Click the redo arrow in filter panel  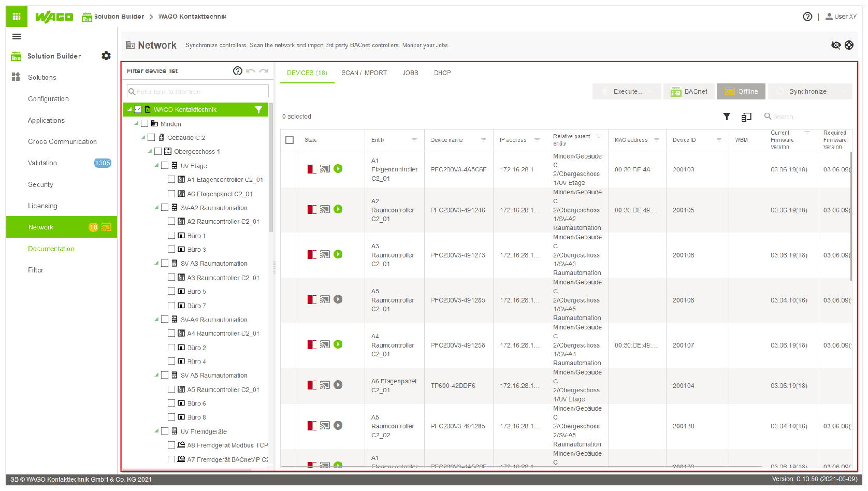264,71
